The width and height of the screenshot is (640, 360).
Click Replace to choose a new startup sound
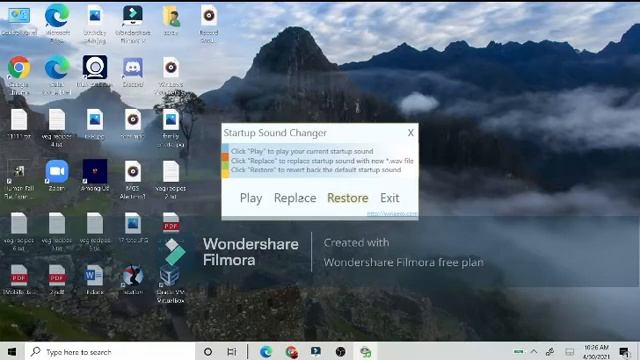pyautogui.click(x=295, y=198)
